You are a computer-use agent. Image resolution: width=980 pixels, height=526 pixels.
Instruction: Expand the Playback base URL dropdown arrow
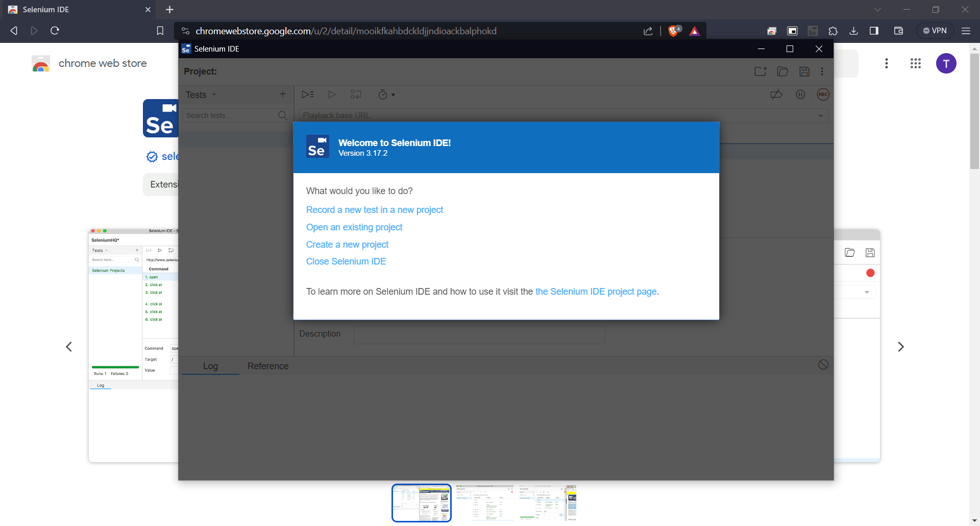(820, 115)
